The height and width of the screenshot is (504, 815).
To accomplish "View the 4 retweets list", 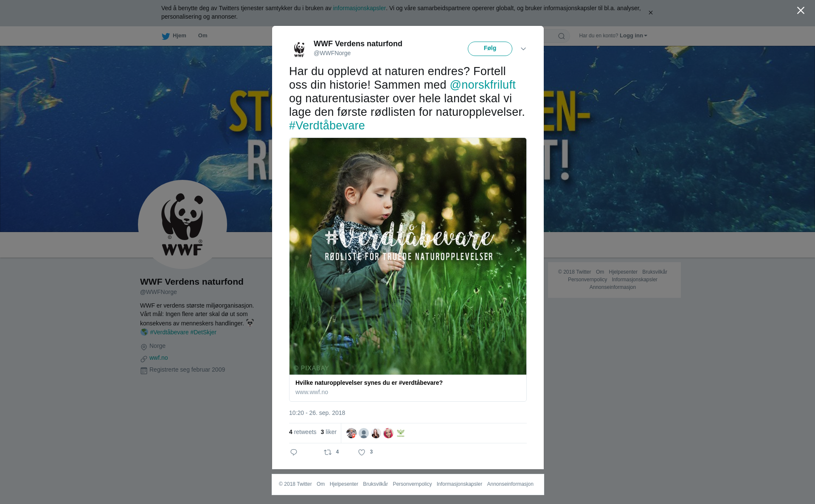I will click(x=303, y=432).
